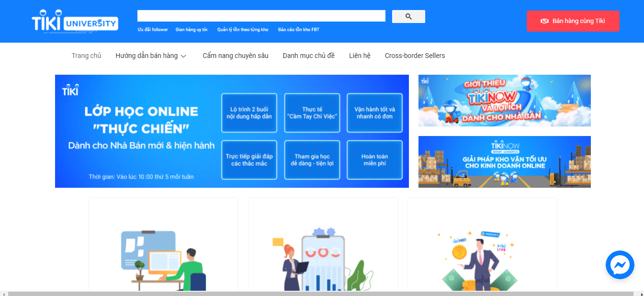Click the Tiki logo on the online class banner
Screen dimensions: 644x296
[x=70, y=90]
